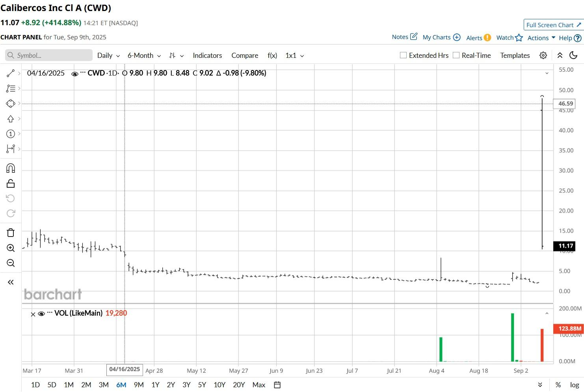This screenshot has height=392, width=584.
Task: Open VOL study options ellipsis
Action: (50, 313)
